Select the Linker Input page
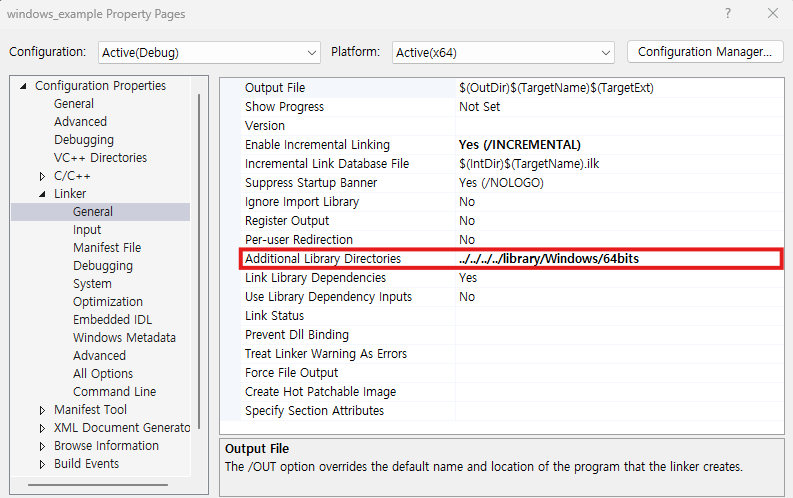This screenshot has height=498, width=793. pos(87,230)
